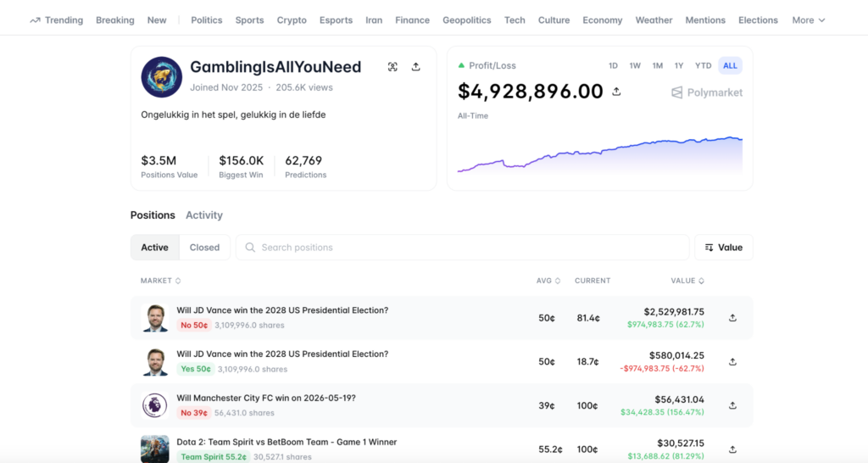Screen dimensions: 868x463
Task: Select the 1M profit range
Action: (x=657, y=65)
